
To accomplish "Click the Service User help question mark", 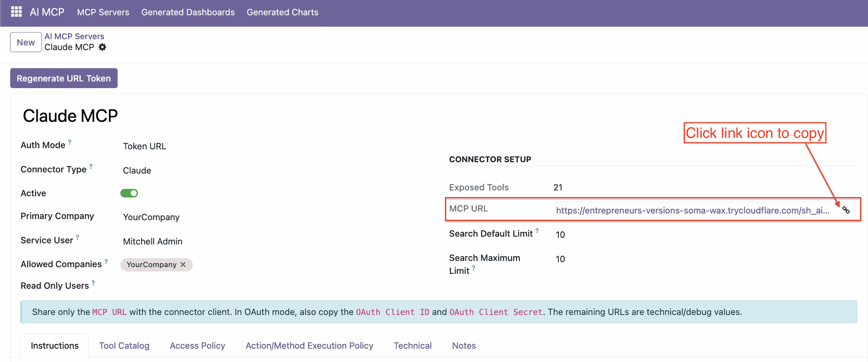I will pyautogui.click(x=77, y=237).
